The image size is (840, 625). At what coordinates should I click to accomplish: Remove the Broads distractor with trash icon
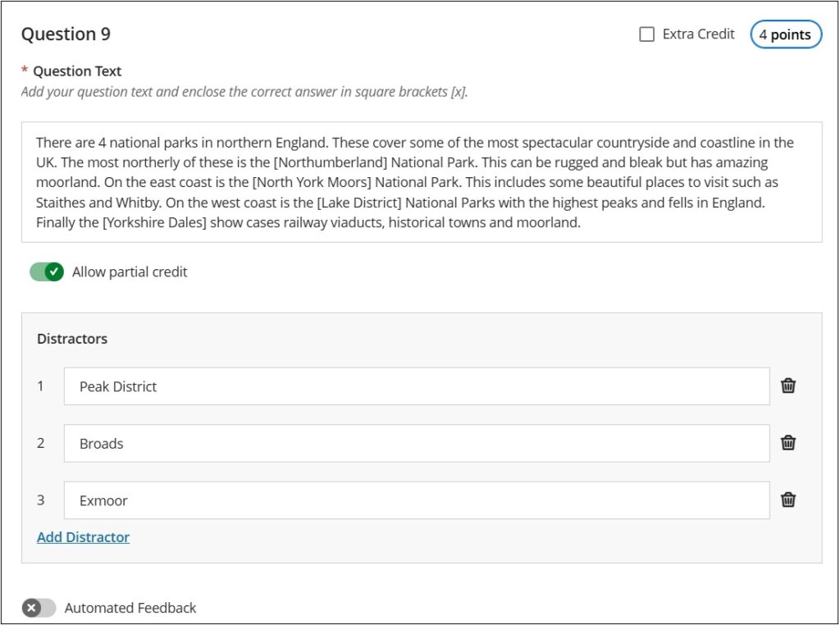[787, 443]
